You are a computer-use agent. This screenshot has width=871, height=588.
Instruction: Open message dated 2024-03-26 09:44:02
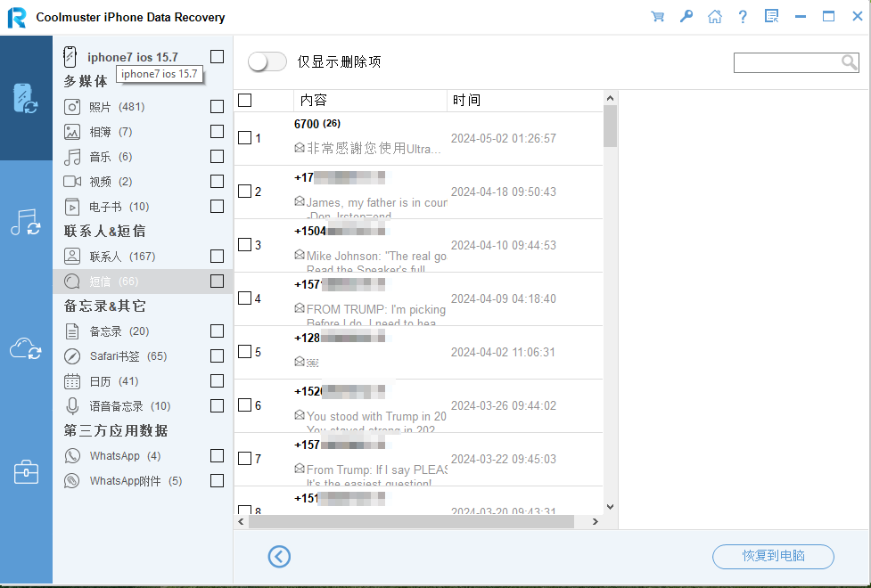[x=418, y=406]
